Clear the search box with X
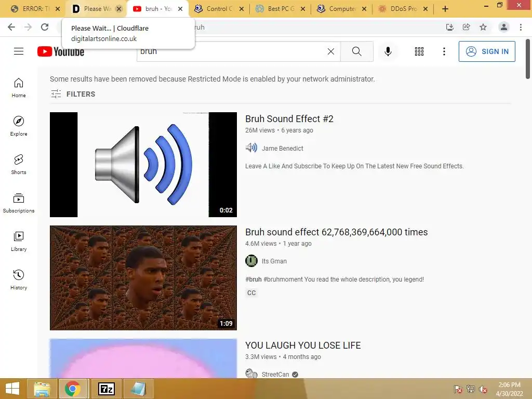 click(x=331, y=51)
